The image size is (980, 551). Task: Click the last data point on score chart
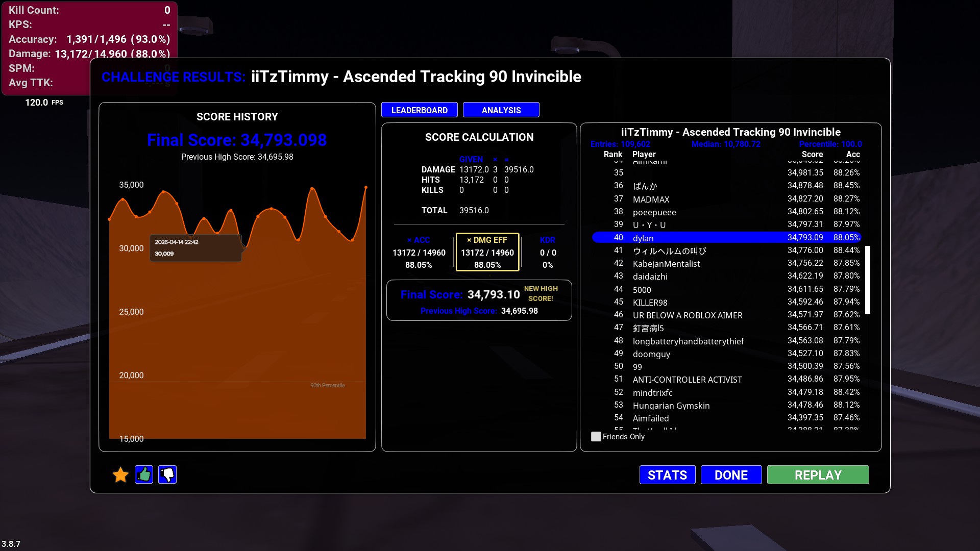pos(365,188)
